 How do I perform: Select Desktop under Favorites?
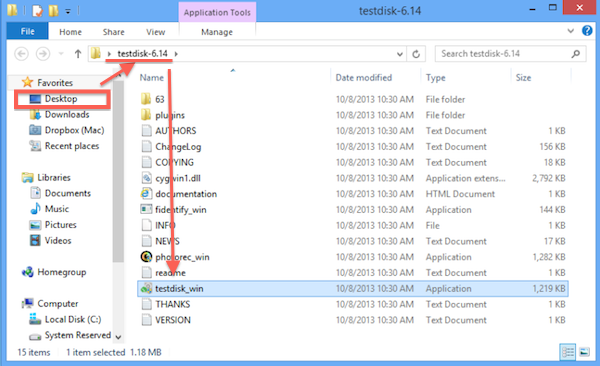click(61, 99)
